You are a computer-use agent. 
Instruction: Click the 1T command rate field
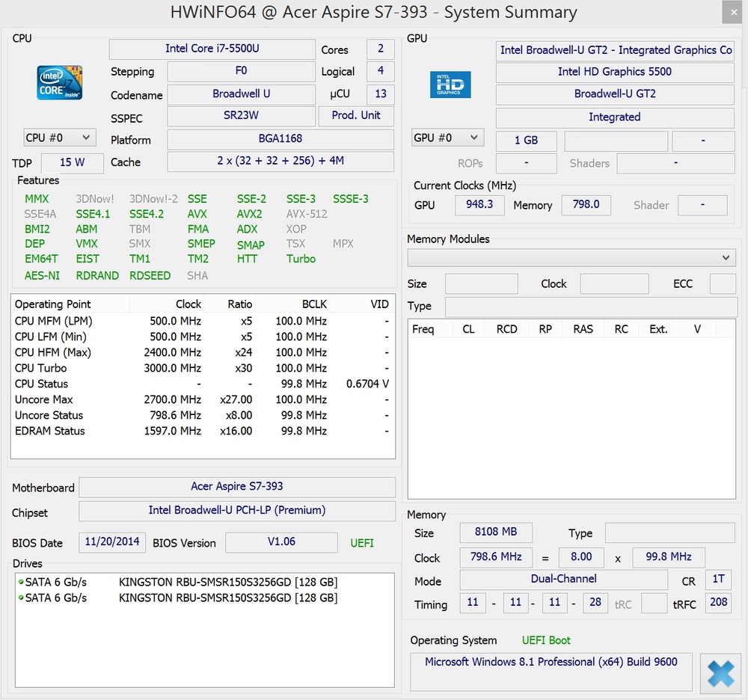718,580
